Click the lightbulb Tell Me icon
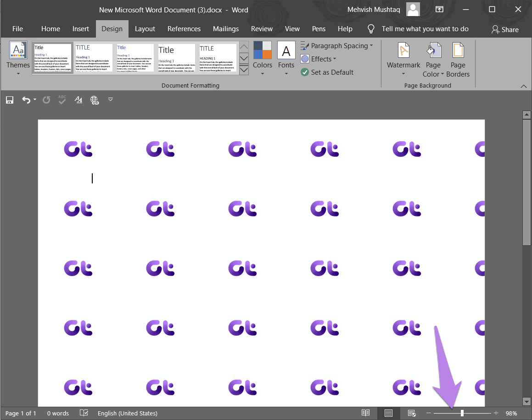 pos(371,29)
